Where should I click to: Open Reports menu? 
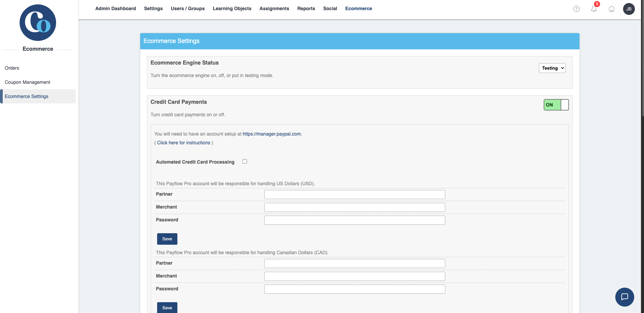(306, 8)
